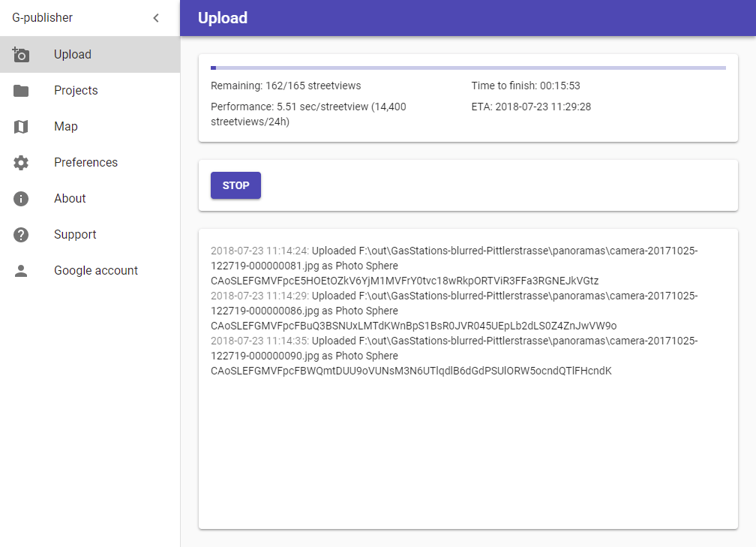Viewport: 756px width, 547px height.
Task: Open the Map menu item
Action: 90,126
